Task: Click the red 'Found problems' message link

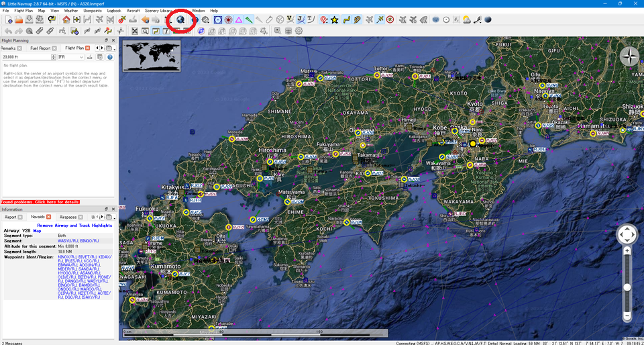Action: tap(40, 201)
